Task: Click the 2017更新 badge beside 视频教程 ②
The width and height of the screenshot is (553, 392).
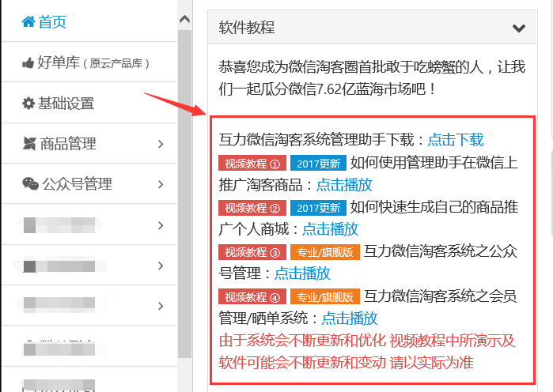Action: pyautogui.click(x=319, y=207)
